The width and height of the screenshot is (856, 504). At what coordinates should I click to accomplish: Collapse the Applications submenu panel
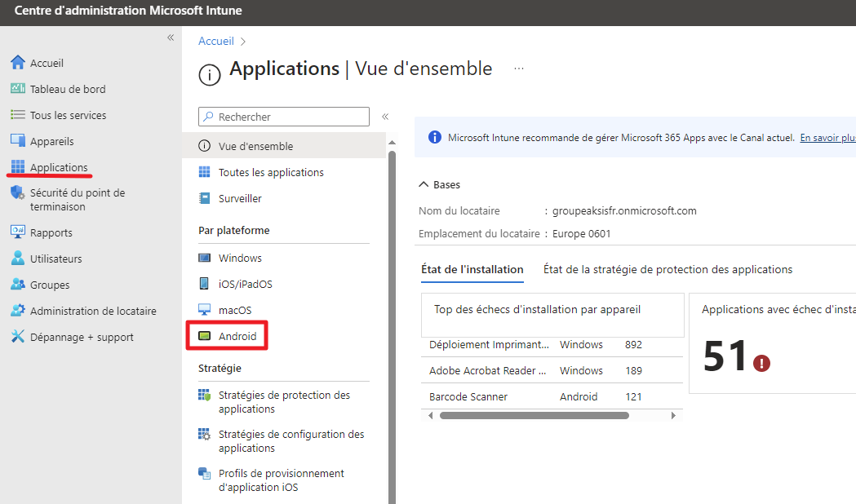pyautogui.click(x=385, y=117)
